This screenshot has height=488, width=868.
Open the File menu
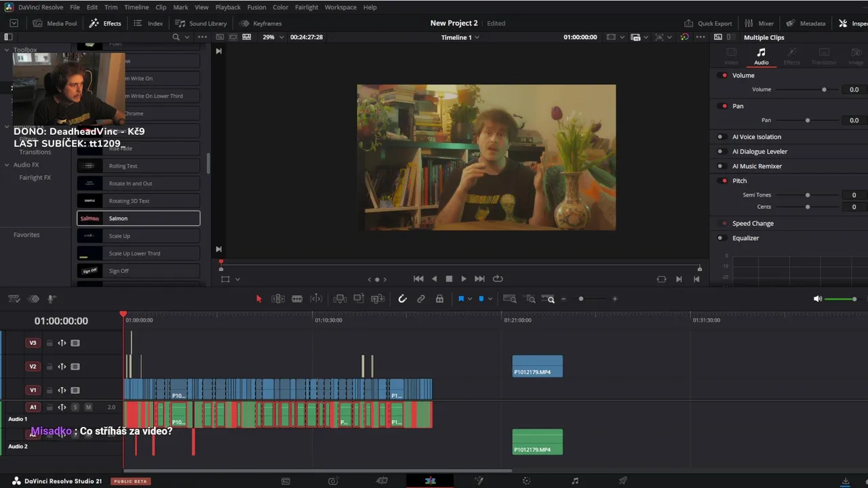pos(75,7)
